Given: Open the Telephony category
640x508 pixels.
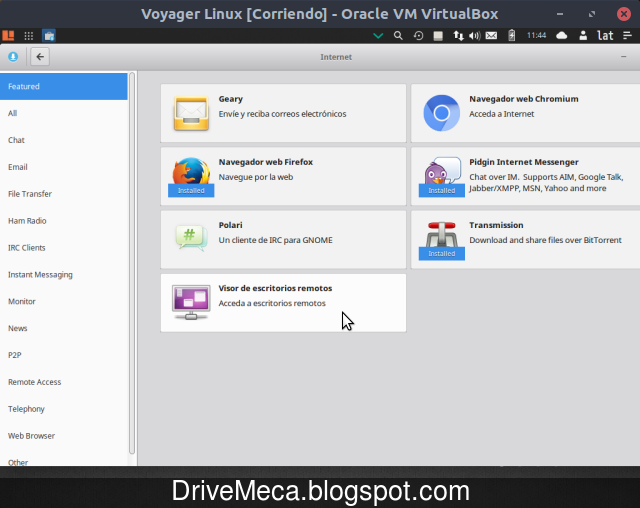Looking at the screenshot, I should click(x=64, y=409).
